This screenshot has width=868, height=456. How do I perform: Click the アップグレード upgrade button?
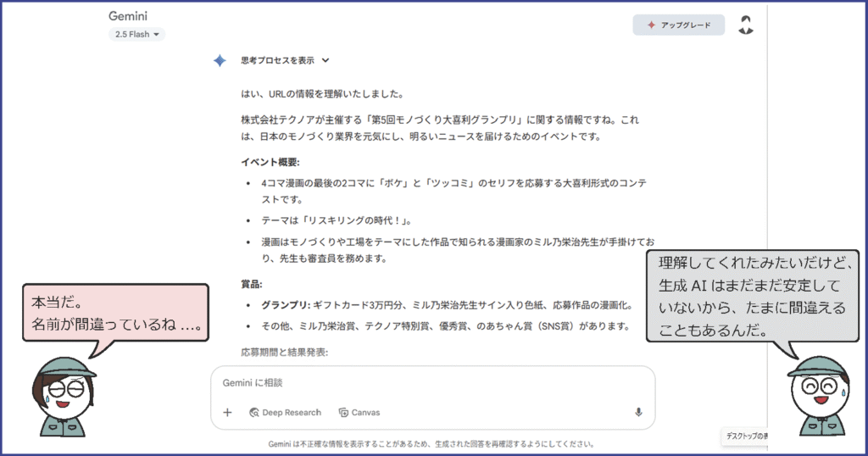coord(679,25)
